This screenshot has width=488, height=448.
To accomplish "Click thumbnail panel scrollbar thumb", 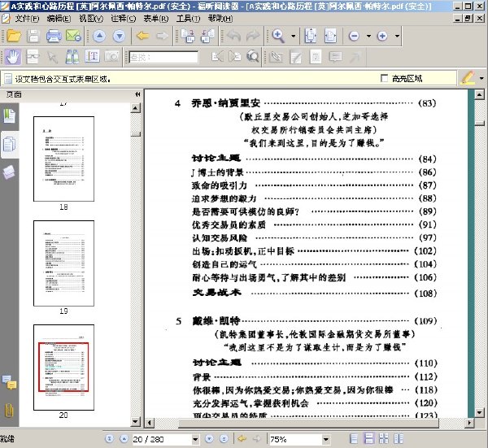I will tap(135, 134).
